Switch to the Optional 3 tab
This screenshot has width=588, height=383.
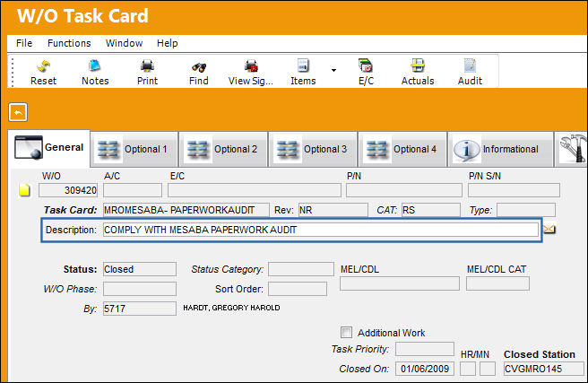pyautogui.click(x=313, y=149)
